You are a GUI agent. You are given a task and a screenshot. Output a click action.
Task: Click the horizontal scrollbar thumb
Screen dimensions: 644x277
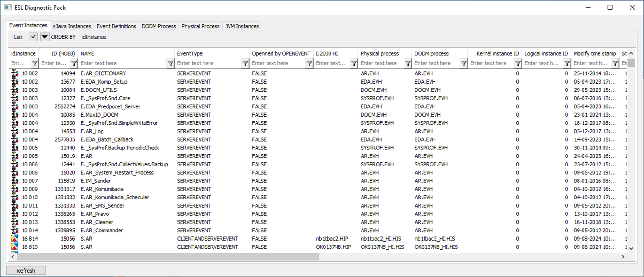tap(168, 257)
